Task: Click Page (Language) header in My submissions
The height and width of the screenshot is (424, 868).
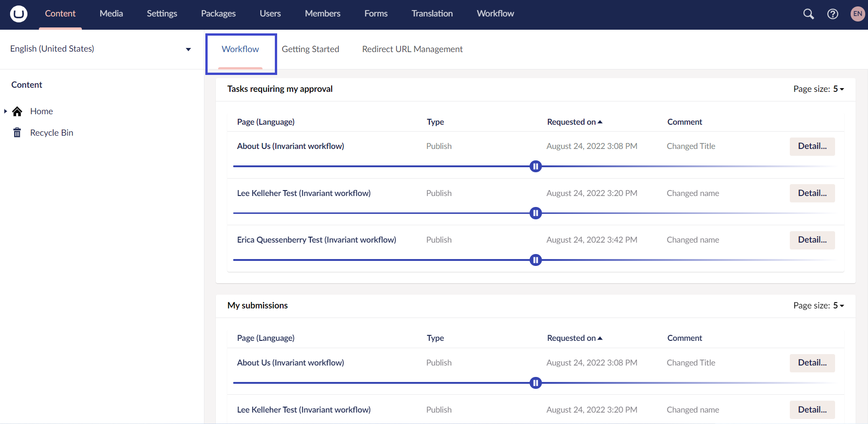Action: pyautogui.click(x=266, y=338)
